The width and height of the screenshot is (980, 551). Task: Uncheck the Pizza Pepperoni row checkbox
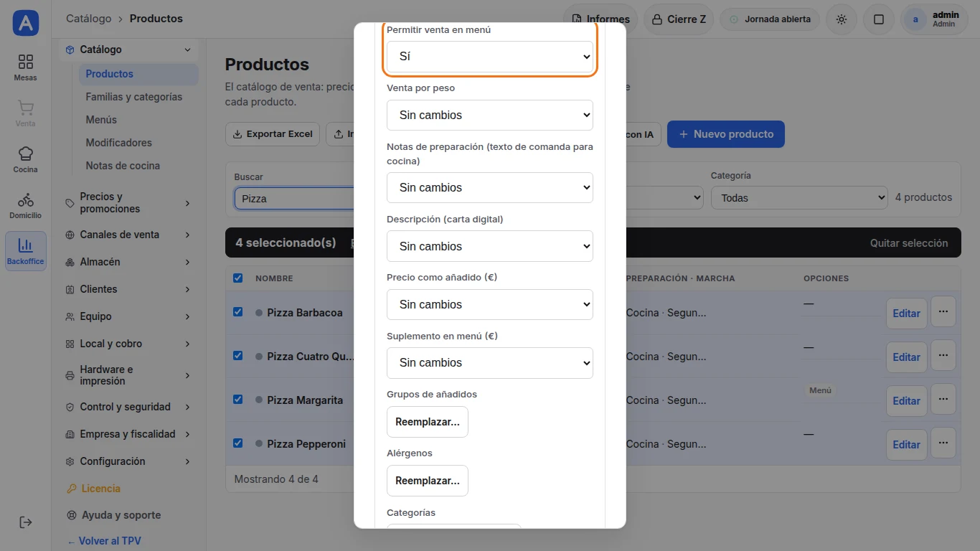[x=238, y=443]
